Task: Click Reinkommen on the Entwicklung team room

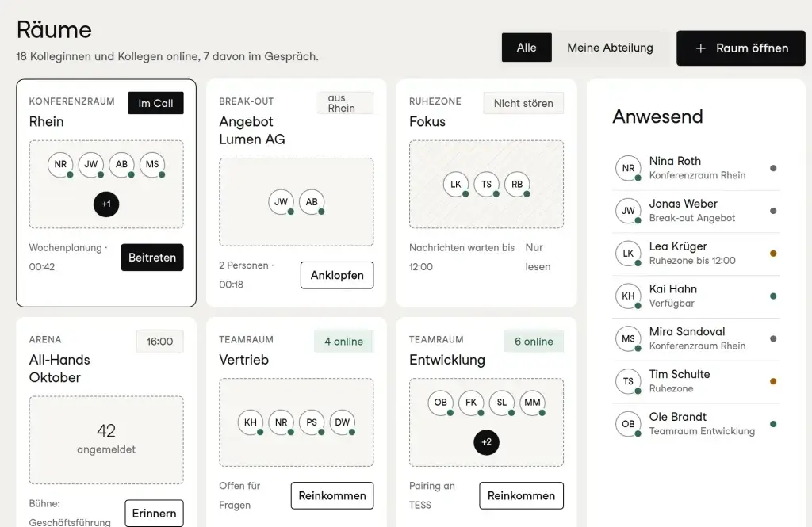Action: pos(521,495)
